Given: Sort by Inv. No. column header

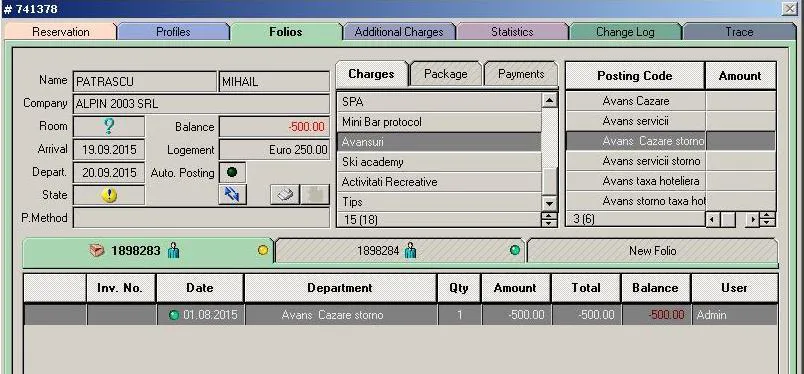Looking at the screenshot, I should pos(120,288).
